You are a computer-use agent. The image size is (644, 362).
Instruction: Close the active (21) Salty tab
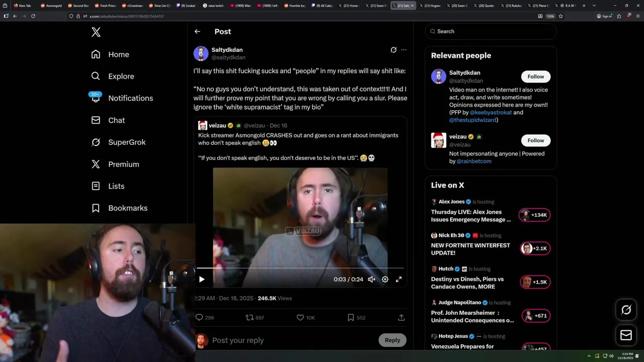[412, 6]
